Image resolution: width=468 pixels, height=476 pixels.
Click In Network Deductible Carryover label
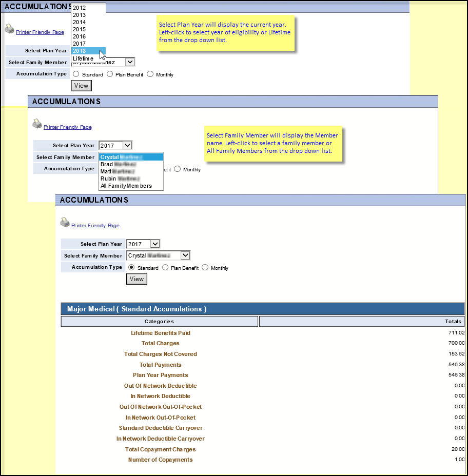160,439
